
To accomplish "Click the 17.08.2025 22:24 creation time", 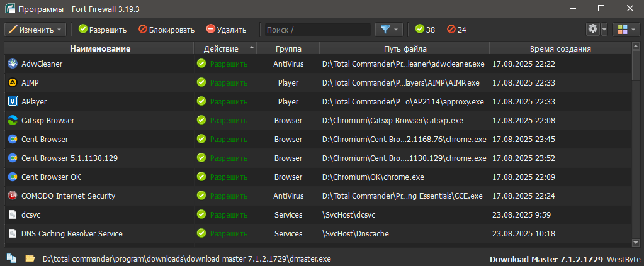I will pyautogui.click(x=524, y=196).
